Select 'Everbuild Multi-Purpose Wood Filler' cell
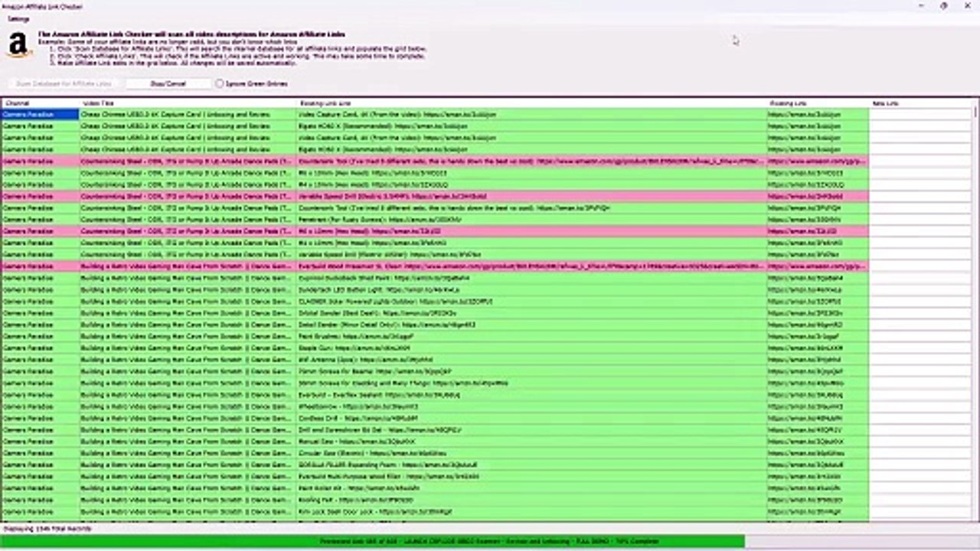980x551 pixels. tap(532, 477)
